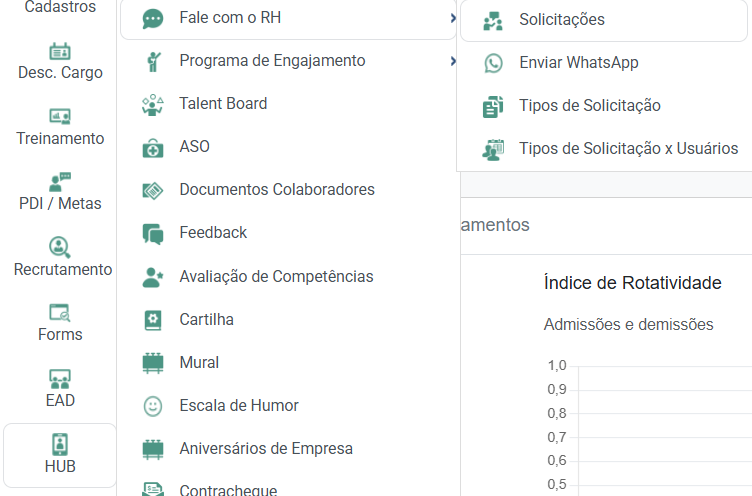
Task: Click the Enviar WhatsApp icon
Action: [x=493, y=63]
